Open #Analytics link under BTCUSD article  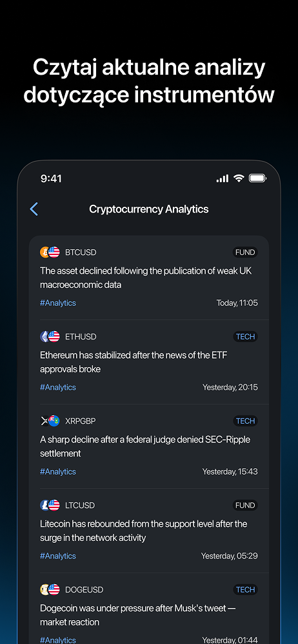(x=58, y=303)
